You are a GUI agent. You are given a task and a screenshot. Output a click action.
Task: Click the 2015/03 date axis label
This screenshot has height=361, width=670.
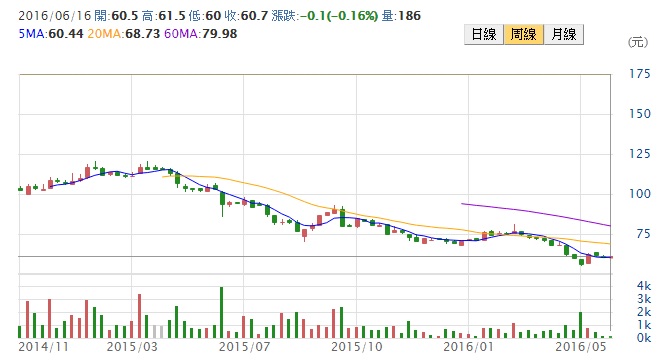tap(132, 346)
